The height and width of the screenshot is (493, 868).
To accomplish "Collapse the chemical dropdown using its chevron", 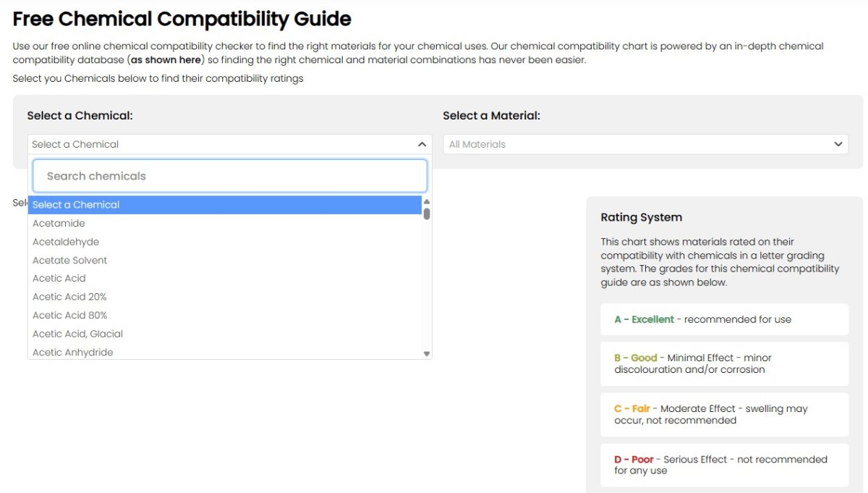I will [422, 144].
